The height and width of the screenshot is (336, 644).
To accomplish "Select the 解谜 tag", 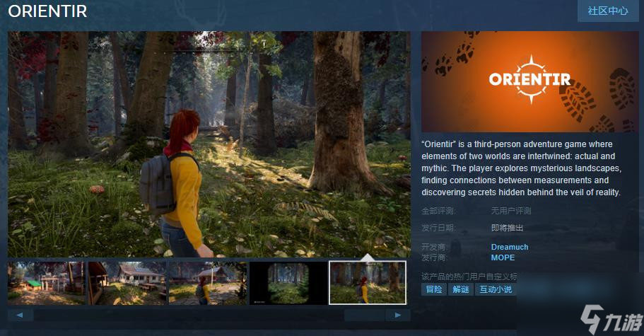I will (x=461, y=289).
